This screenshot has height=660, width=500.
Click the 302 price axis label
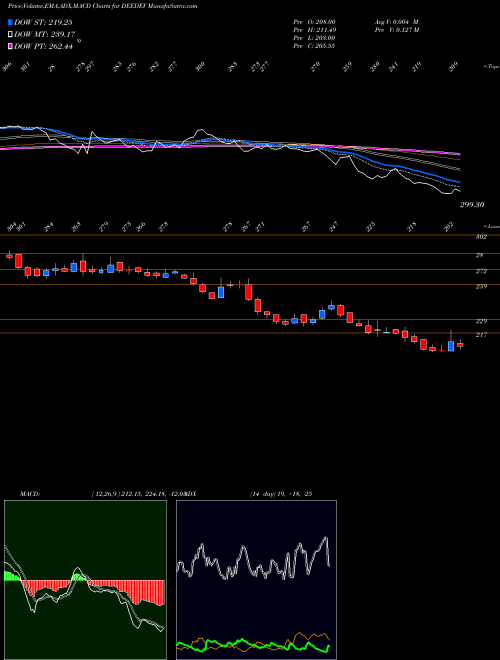482,237
